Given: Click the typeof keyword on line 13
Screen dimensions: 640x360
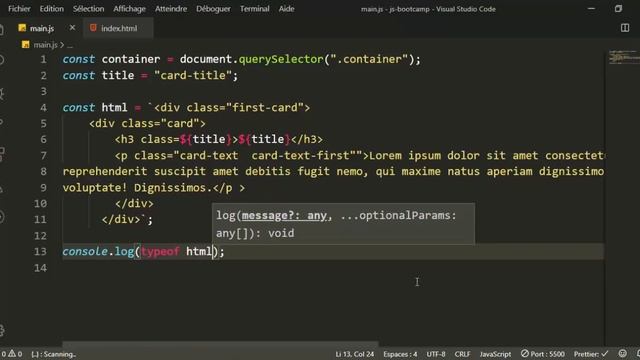Looking at the screenshot, I should pos(160,251).
